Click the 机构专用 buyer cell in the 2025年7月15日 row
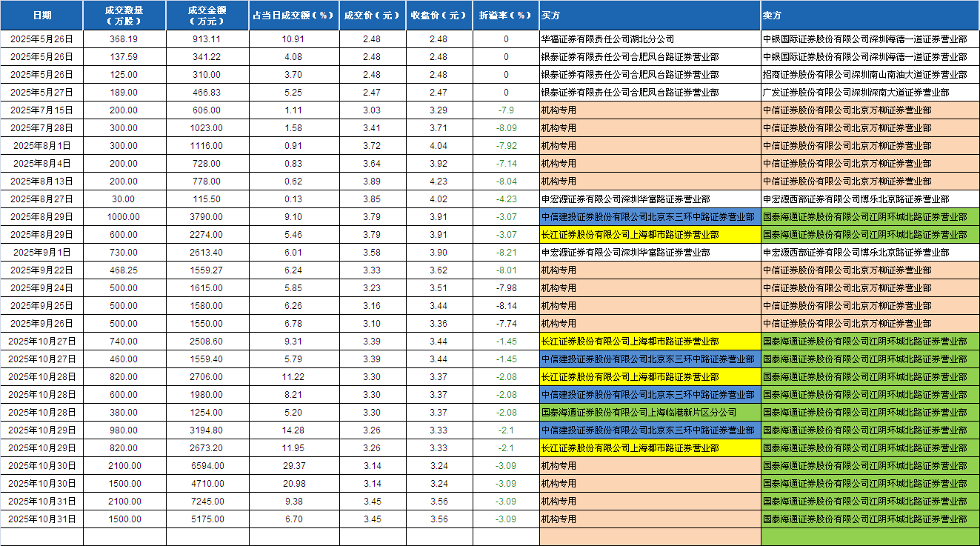This screenshot has width=980, height=546. click(x=650, y=110)
